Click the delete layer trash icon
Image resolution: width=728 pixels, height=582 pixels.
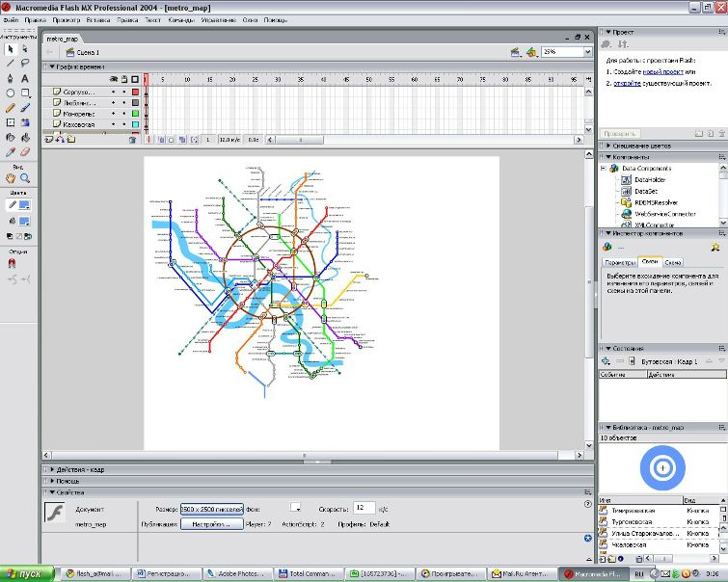[x=132, y=140]
